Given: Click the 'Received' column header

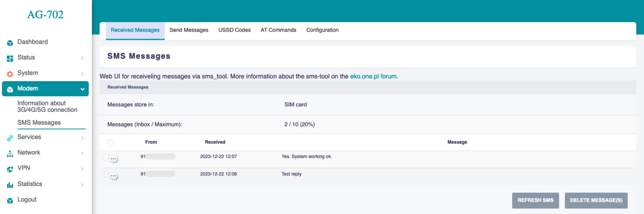Looking at the screenshot, I should click(215, 142).
